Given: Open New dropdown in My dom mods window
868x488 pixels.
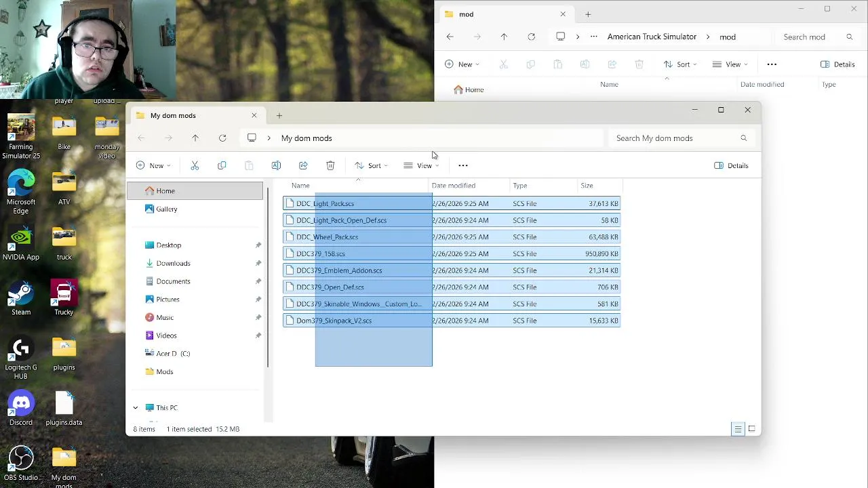Looking at the screenshot, I should pos(153,165).
